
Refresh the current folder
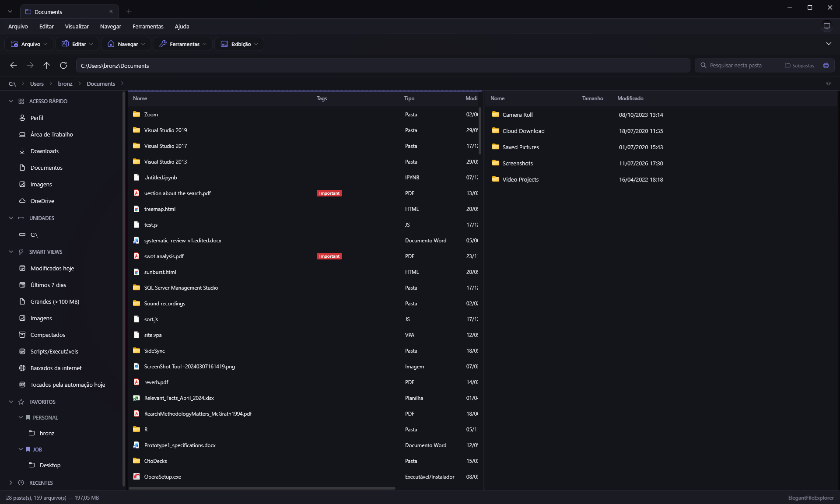pyautogui.click(x=63, y=66)
